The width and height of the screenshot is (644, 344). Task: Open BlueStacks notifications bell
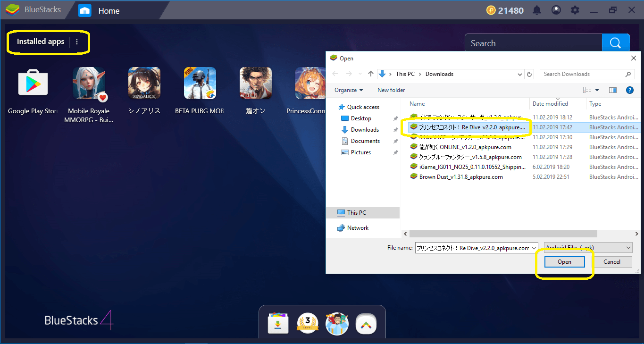pyautogui.click(x=537, y=10)
